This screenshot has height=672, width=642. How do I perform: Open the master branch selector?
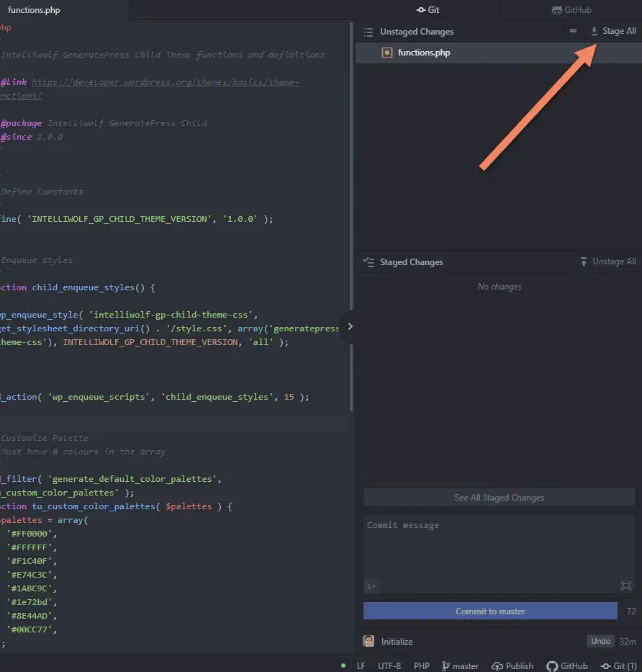point(461,666)
